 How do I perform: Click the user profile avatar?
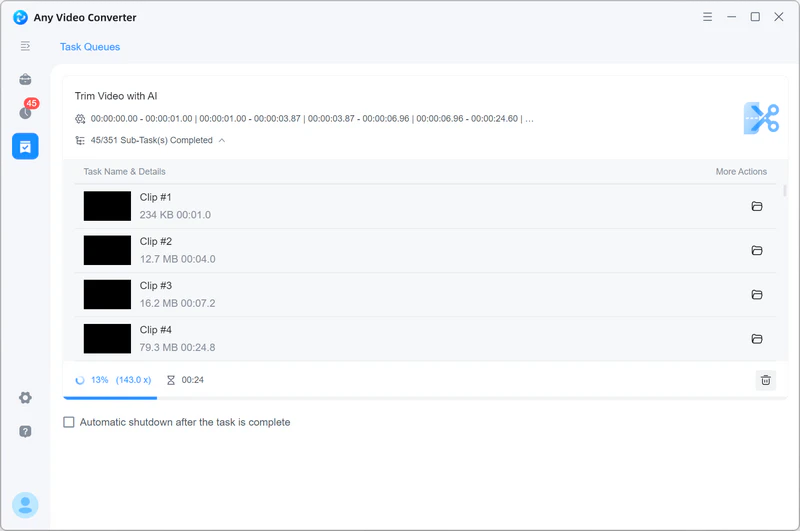coord(25,505)
